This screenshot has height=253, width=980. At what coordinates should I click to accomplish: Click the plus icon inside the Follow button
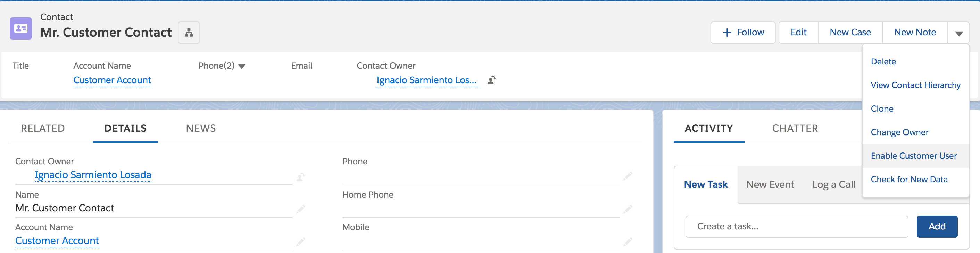click(x=726, y=32)
